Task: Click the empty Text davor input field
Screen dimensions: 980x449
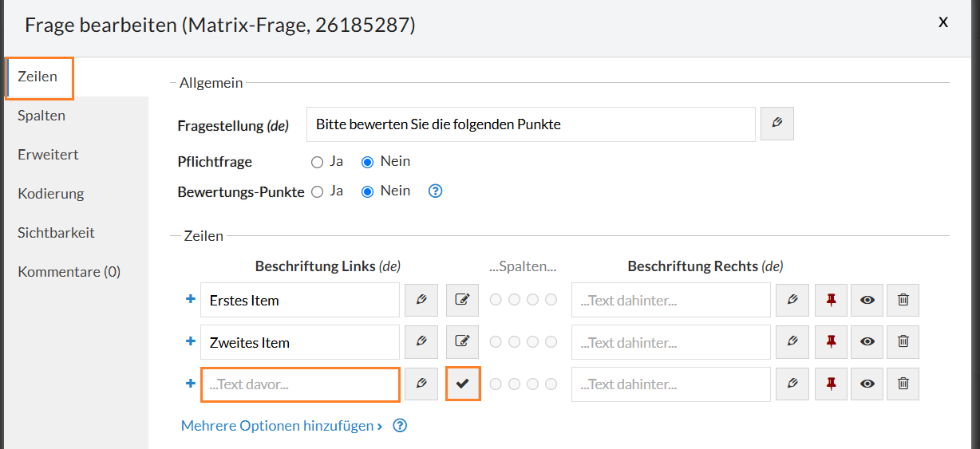Action: click(x=299, y=384)
